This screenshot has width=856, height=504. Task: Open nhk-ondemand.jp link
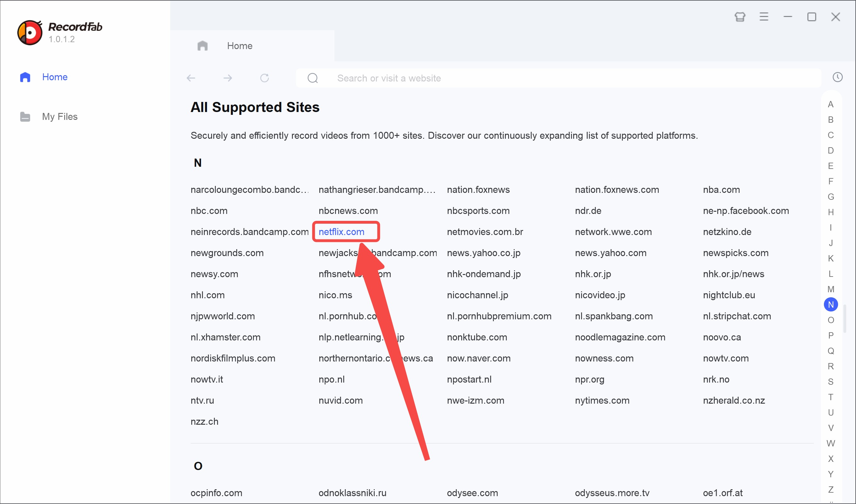tap(484, 274)
